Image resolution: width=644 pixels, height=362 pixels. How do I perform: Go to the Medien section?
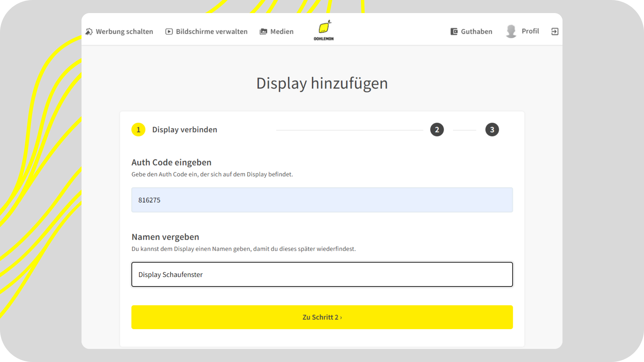pyautogui.click(x=282, y=32)
